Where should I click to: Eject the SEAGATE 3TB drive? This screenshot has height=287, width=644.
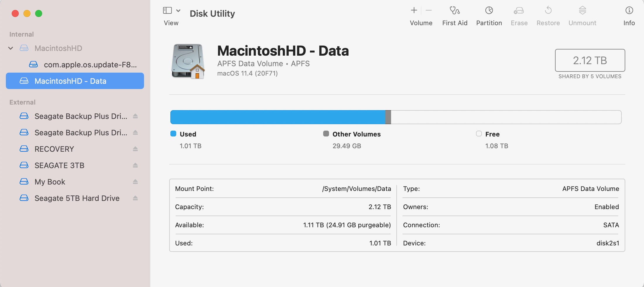pyautogui.click(x=135, y=165)
